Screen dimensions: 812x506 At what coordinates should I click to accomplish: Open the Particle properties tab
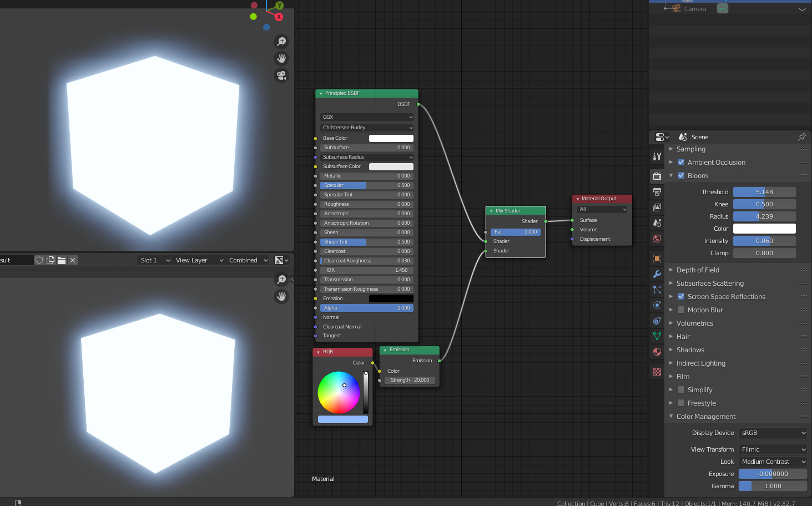coord(657,289)
